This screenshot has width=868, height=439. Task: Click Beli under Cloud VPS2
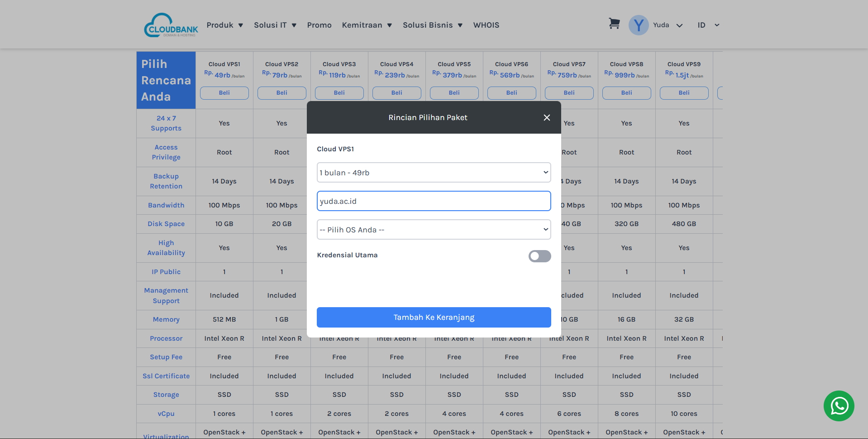click(x=281, y=93)
